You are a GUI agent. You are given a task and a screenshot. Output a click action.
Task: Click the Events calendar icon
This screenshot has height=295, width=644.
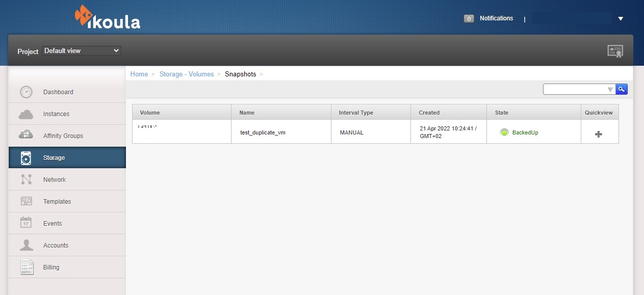[x=26, y=223]
